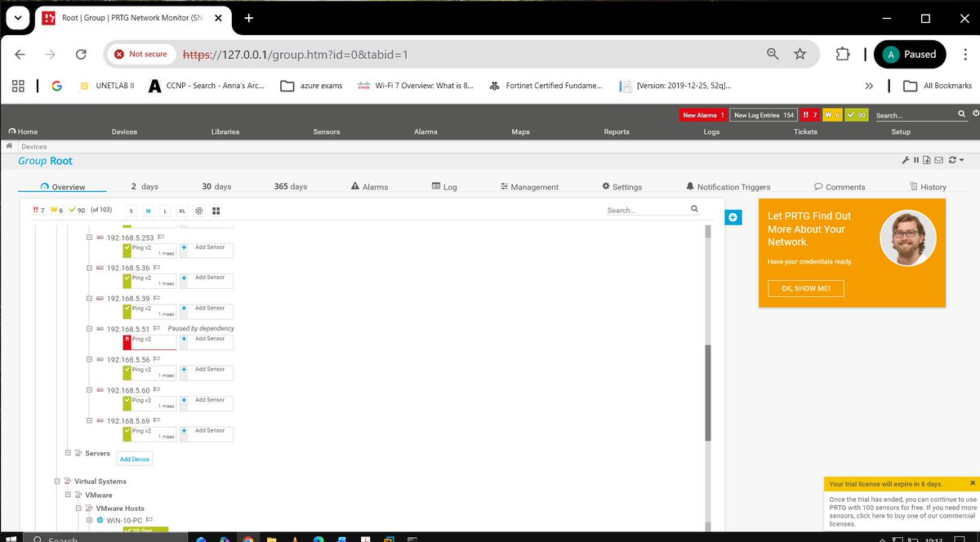Click the Chrome reload button
The image size is (980, 542).
coord(81,54)
